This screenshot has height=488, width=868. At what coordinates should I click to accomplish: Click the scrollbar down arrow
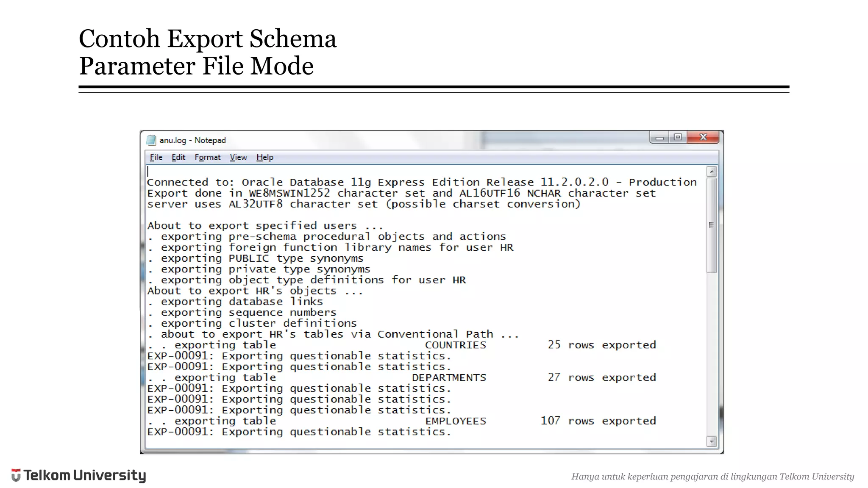tap(712, 441)
